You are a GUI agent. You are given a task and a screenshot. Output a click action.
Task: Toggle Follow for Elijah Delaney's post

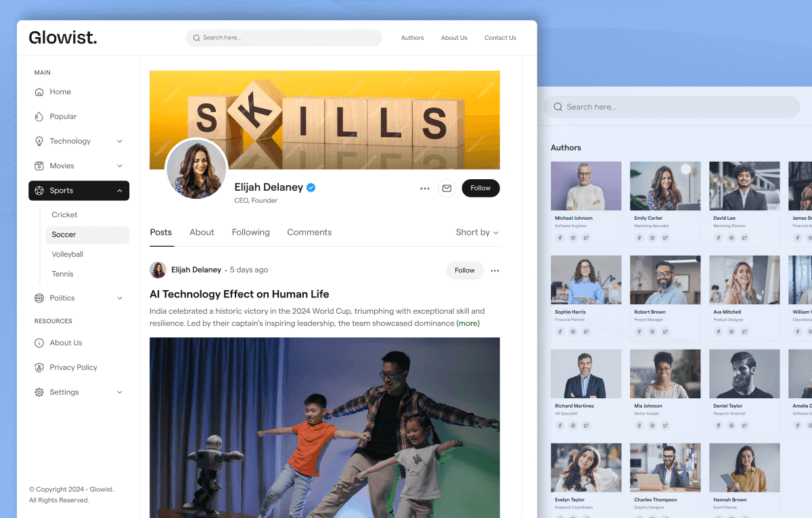465,270
